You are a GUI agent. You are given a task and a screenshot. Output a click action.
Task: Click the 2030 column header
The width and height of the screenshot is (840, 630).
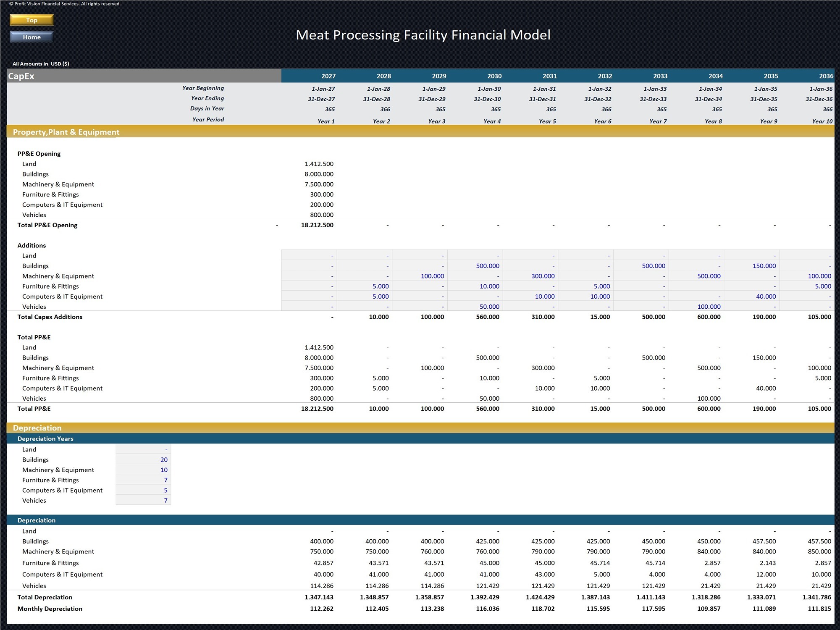494,76
